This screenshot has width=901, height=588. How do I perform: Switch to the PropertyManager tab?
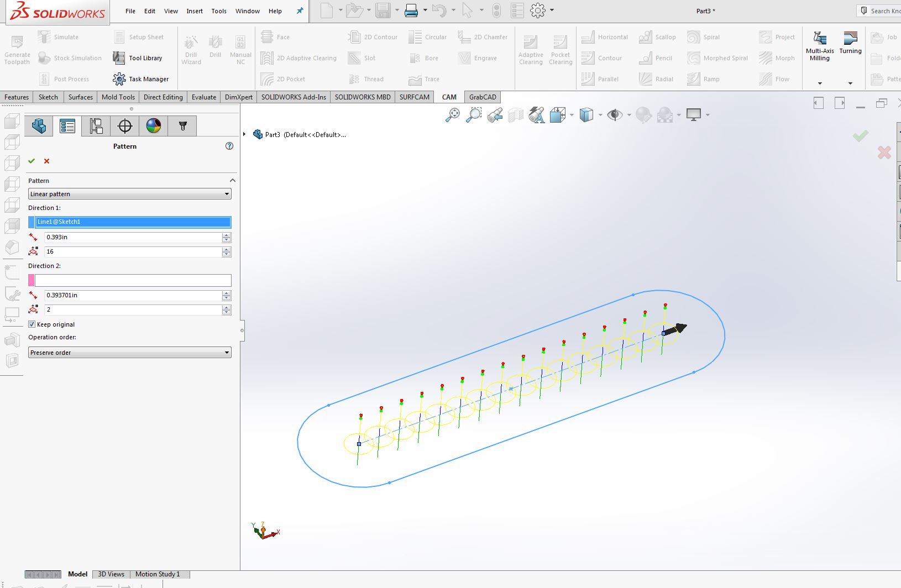(x=67, y=126)
